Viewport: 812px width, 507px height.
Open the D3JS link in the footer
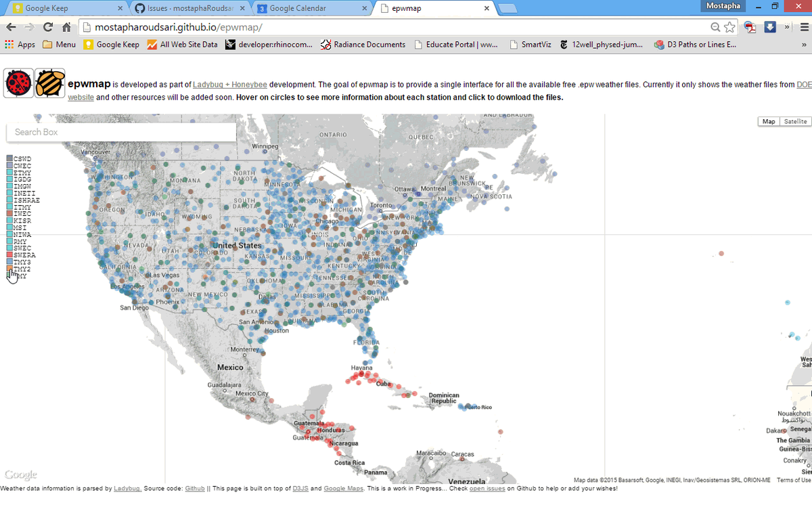click(301, 488)
